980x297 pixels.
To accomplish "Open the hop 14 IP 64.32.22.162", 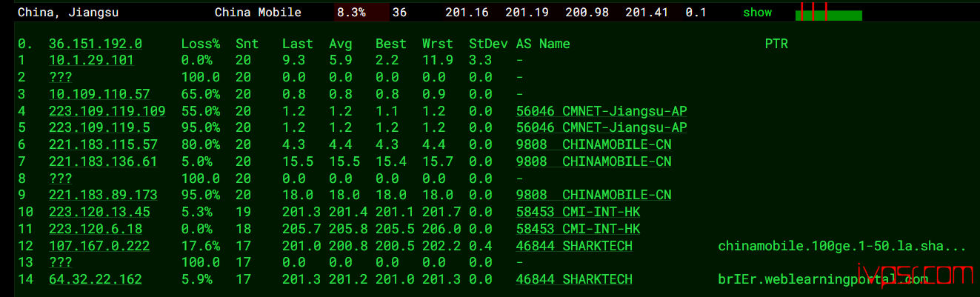I will point(96,279).
